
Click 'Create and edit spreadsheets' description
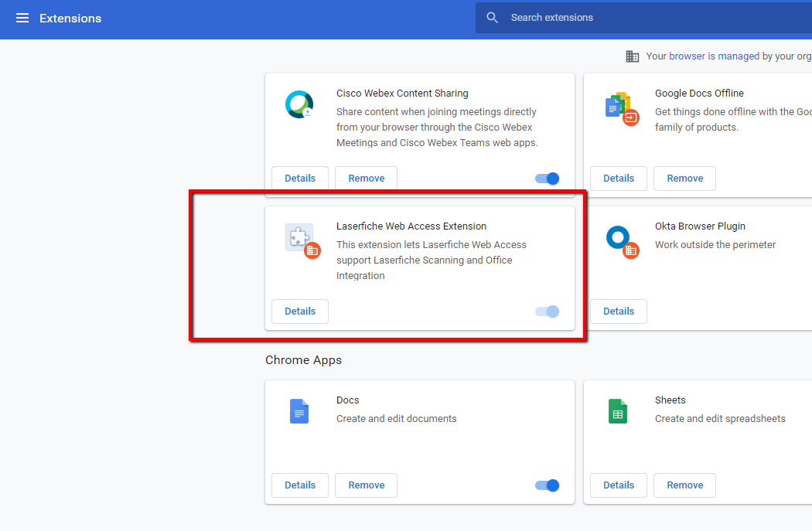[x=720, y=419]
